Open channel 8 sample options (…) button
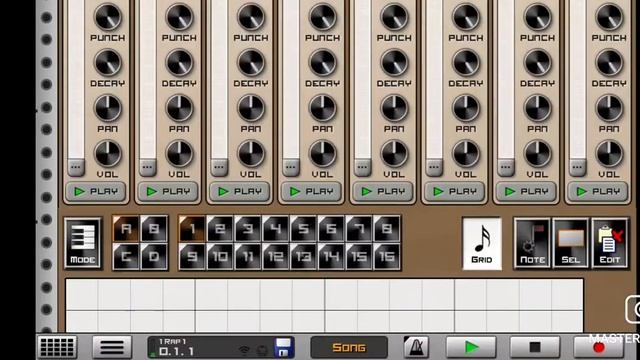The width and height of the screenshot is (640, 360). (578, 167)
